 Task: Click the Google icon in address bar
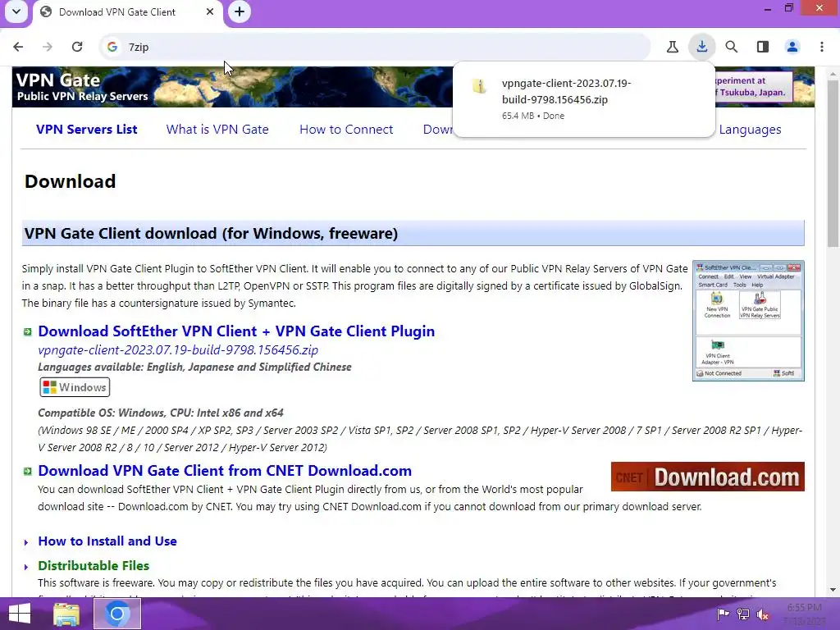pyautogui.click(x=112, y=47)
